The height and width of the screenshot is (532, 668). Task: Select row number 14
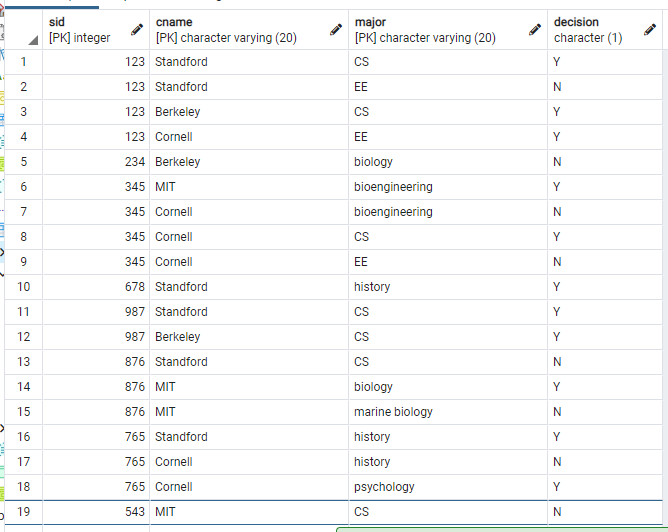point(23,387)
